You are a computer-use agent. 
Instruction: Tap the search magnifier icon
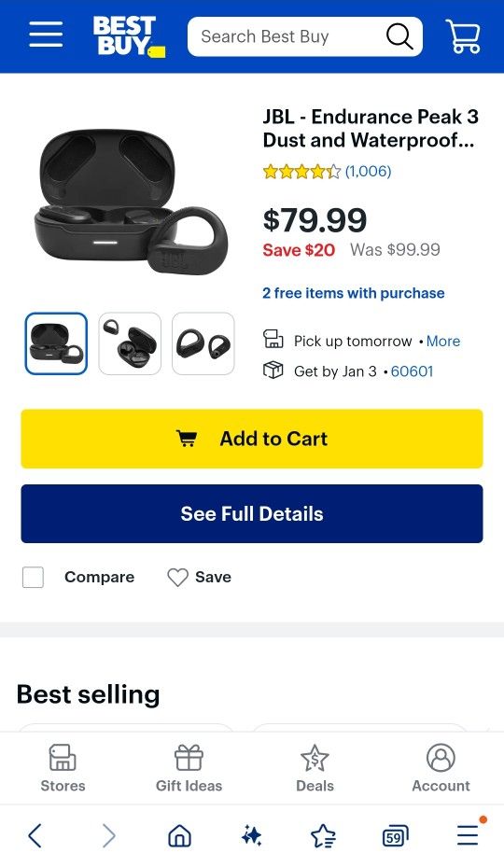pyautogui.click(x=399, y=36)
